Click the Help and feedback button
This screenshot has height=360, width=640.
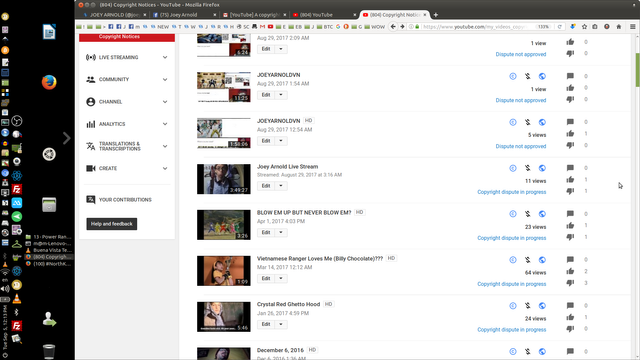(111, 224)
